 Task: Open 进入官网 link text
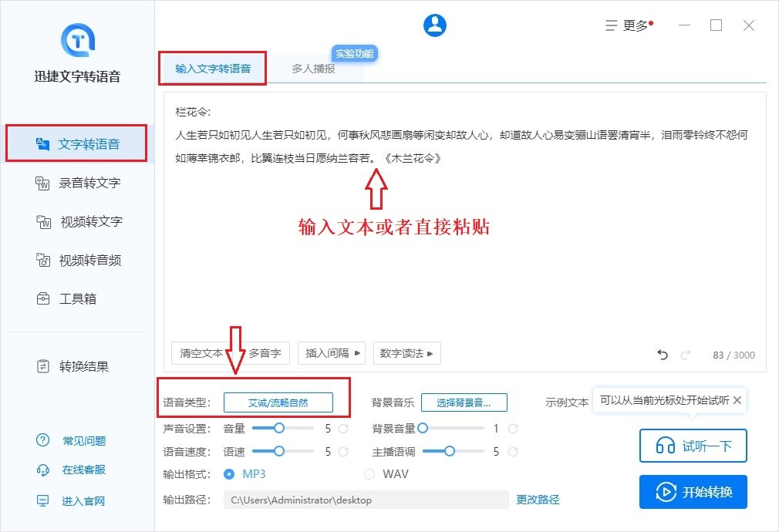(x=83, y=501)
